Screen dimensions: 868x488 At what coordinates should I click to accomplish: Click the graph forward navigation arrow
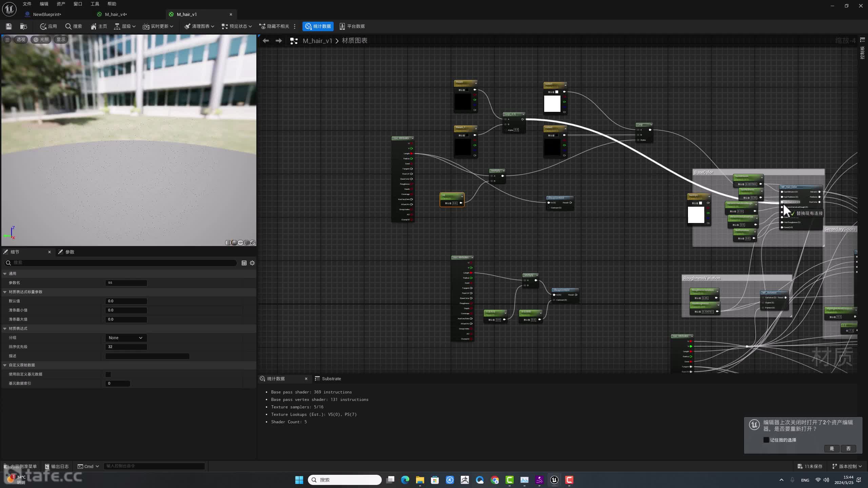(279, 41)
